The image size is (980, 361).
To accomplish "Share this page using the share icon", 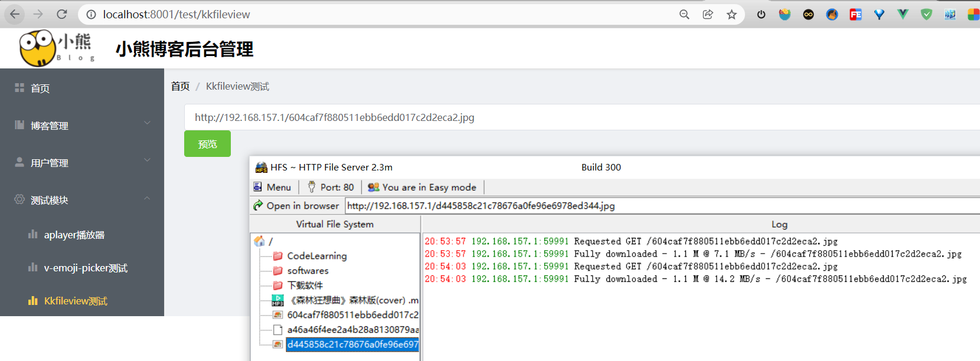I will [x=708, y=14].
